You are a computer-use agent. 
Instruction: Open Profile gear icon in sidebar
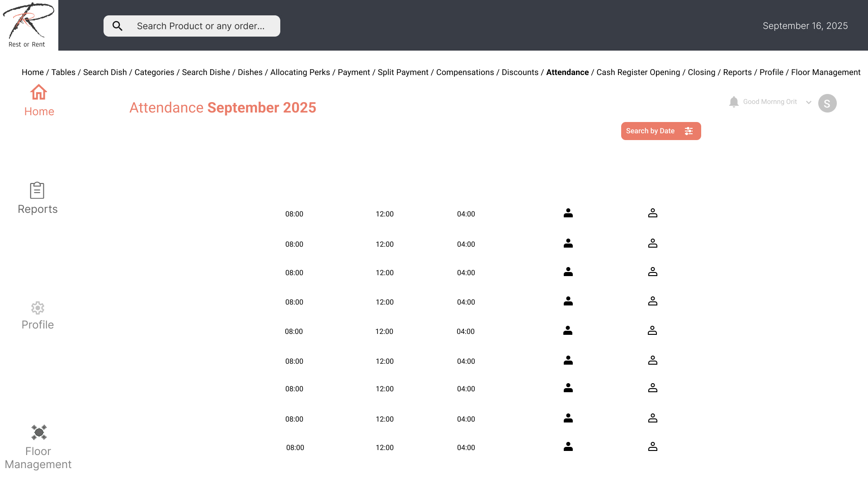click(38, 308)
